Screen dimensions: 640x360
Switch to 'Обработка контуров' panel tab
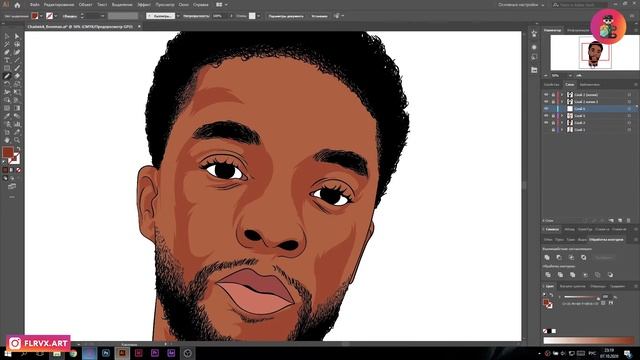pyautogui.click(x=606, y=240)
